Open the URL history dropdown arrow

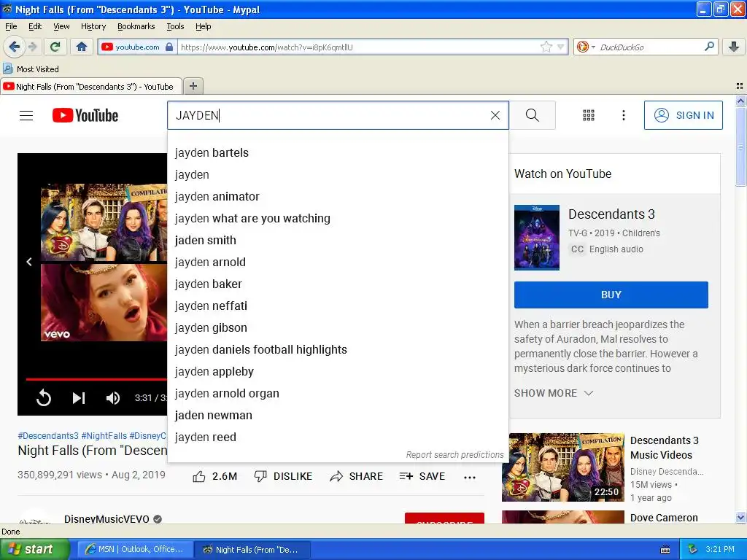(x=561, y=47)
